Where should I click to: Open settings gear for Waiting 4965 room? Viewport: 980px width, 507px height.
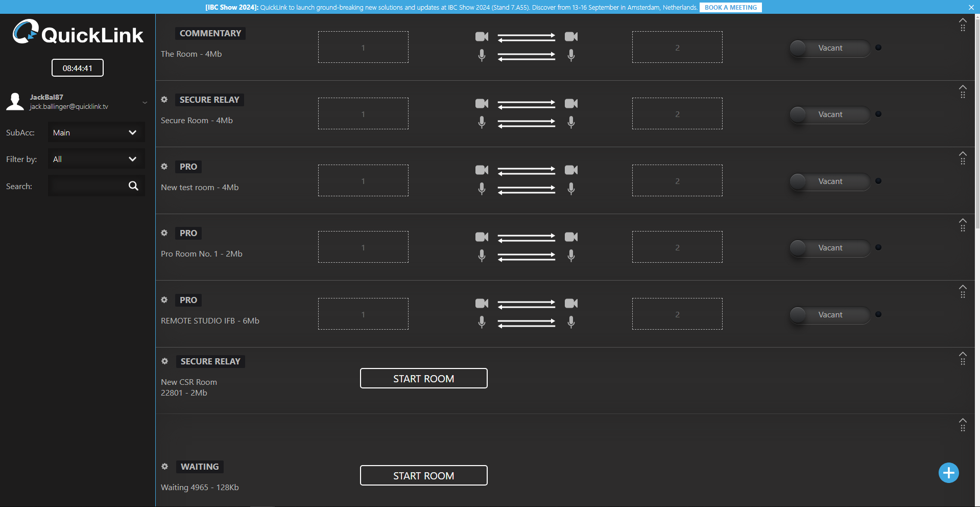tap(164, 467)
